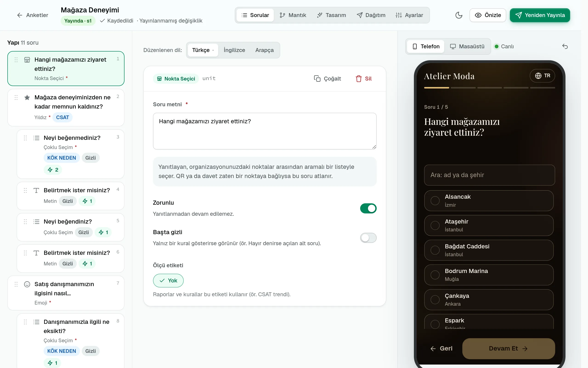
Task: Toggle dark mode moon icon
Action: [459, 15]
